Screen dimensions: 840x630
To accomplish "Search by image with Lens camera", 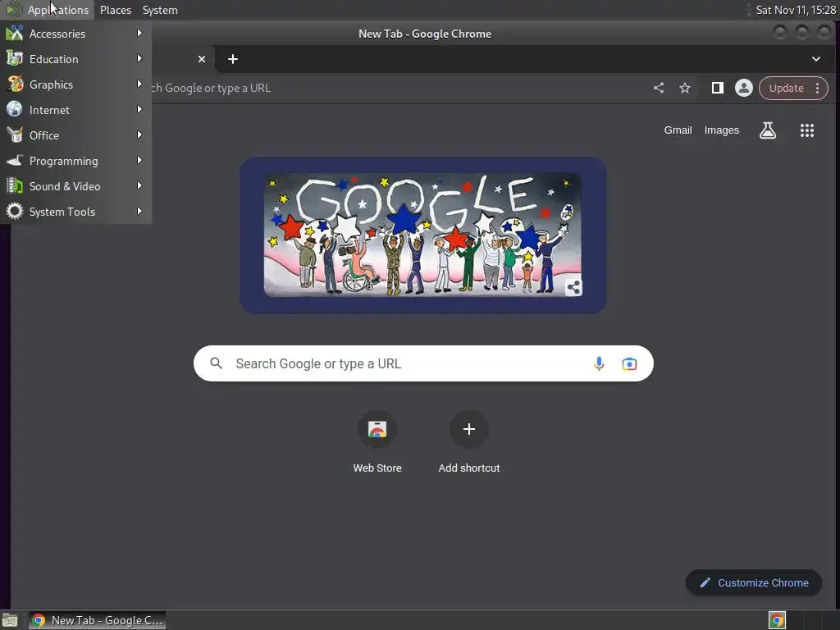I will pyautogui.click(x=629, y=363).
